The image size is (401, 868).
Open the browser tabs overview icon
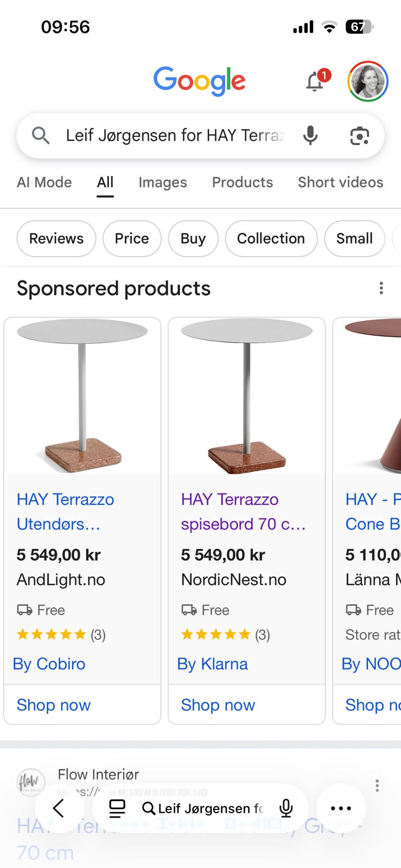coord(117,808)
